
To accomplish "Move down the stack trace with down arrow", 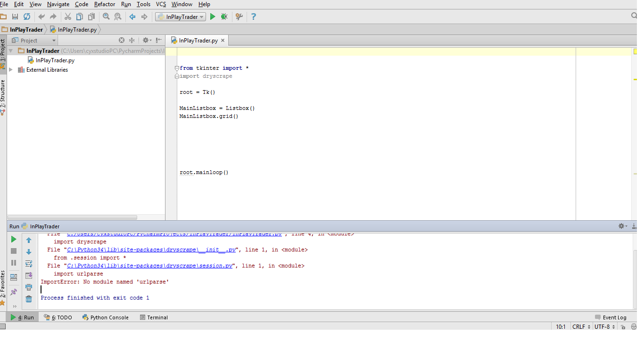I will pyautogui.click(x=29, y=252).
